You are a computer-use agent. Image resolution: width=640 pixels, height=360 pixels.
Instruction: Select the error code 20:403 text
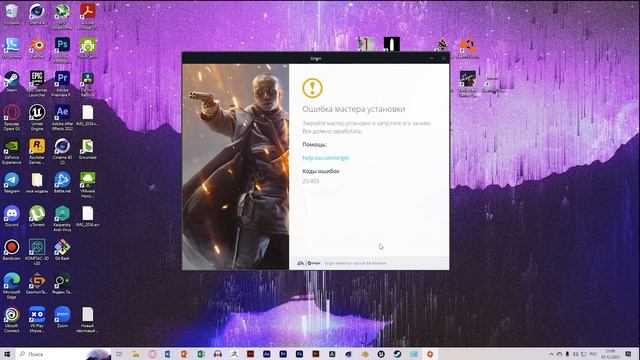click(x=311, y=181)
